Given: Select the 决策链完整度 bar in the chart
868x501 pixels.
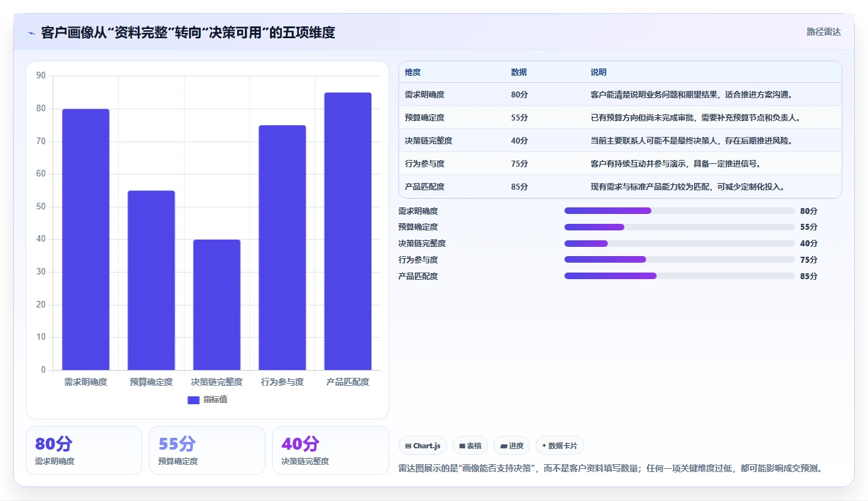Looking at the screenshot, I should (217, 305).
